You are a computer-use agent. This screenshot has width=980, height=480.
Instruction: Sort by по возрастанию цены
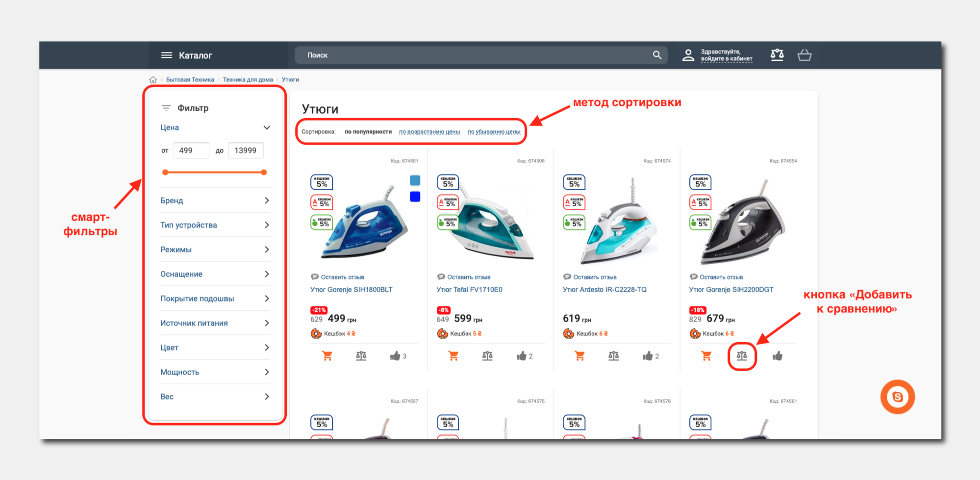429,132
